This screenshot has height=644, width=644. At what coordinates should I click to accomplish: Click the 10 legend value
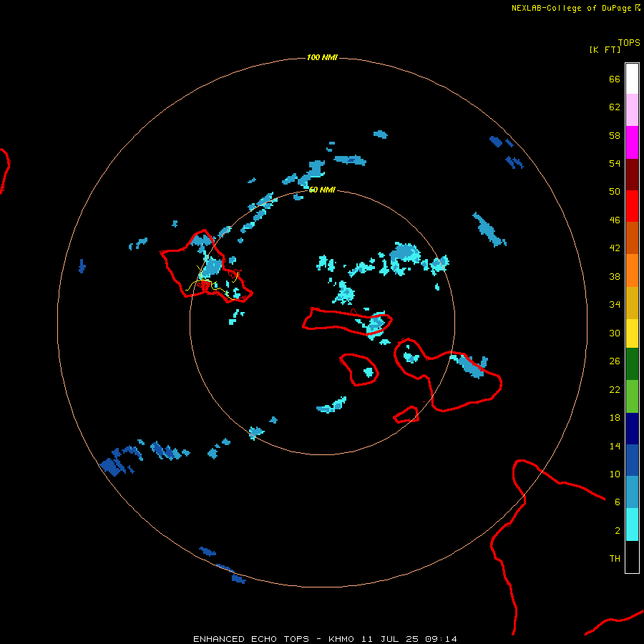pos(615,474)
